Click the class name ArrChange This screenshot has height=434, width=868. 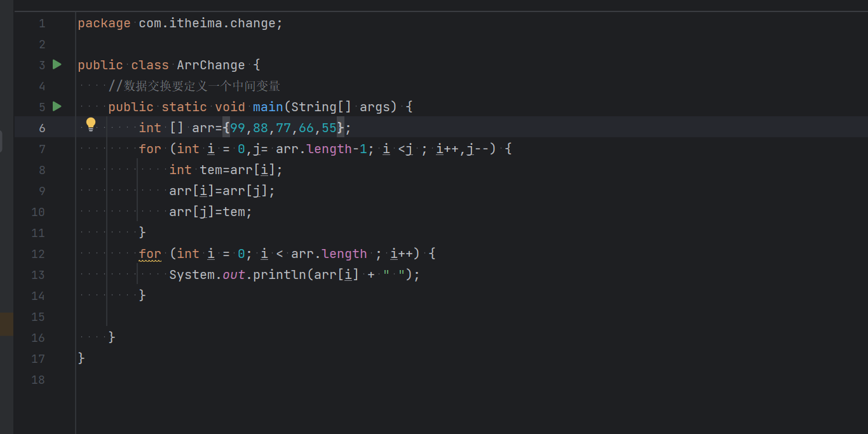(x=211, y=65)
